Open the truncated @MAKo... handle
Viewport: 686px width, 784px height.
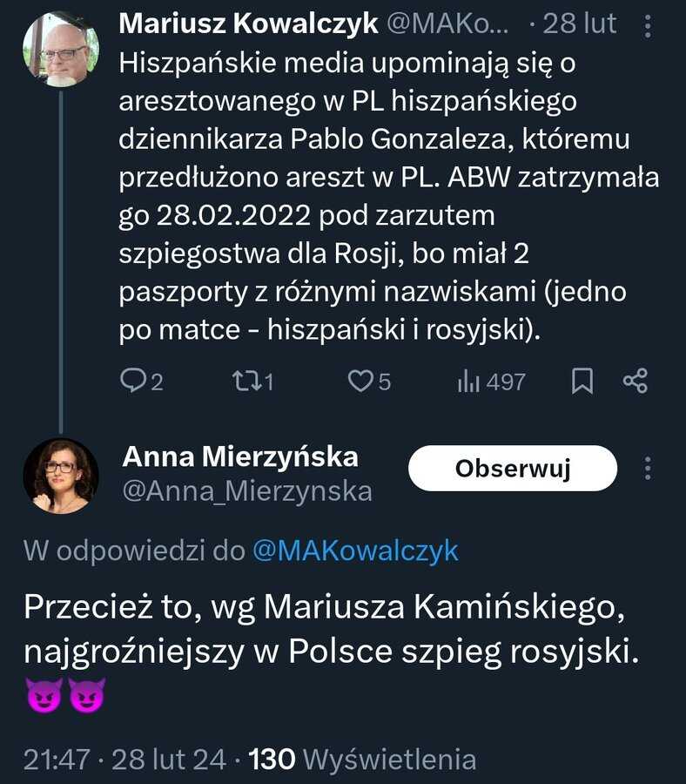coord(448,24)
